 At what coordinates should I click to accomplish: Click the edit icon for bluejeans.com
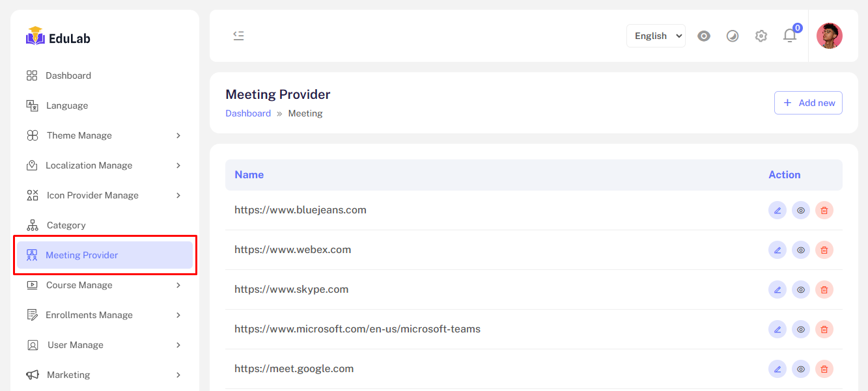coord(777,210)
